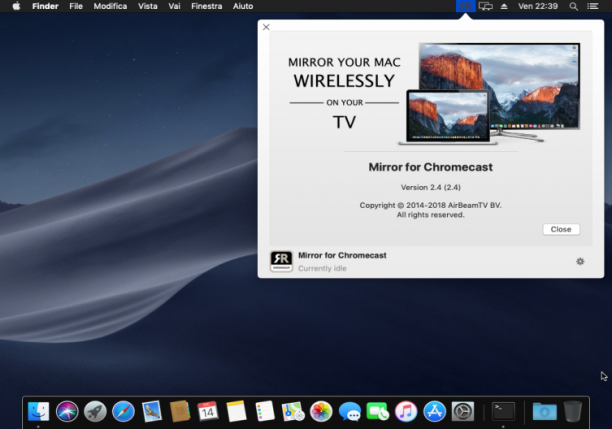Viewport: 612px width, 429px height.
Task: Open Launchpad rocket icon in Dock
Action: point(95,411)
